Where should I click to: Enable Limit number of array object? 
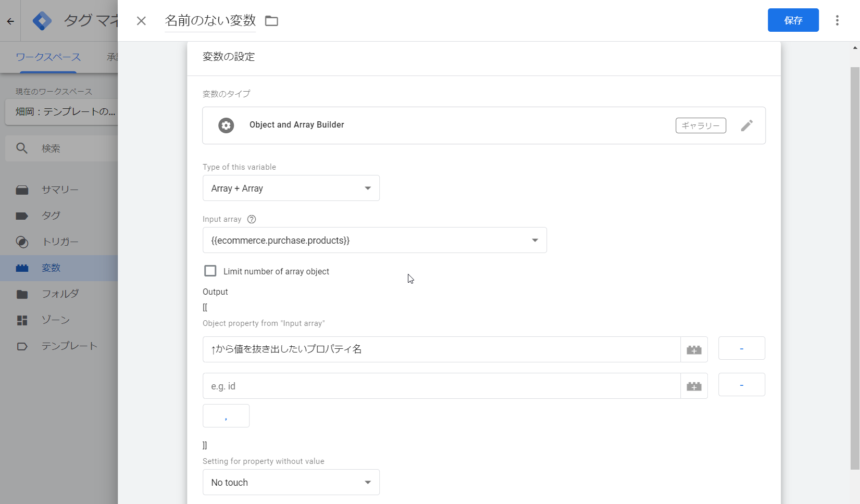click(210, 271)
